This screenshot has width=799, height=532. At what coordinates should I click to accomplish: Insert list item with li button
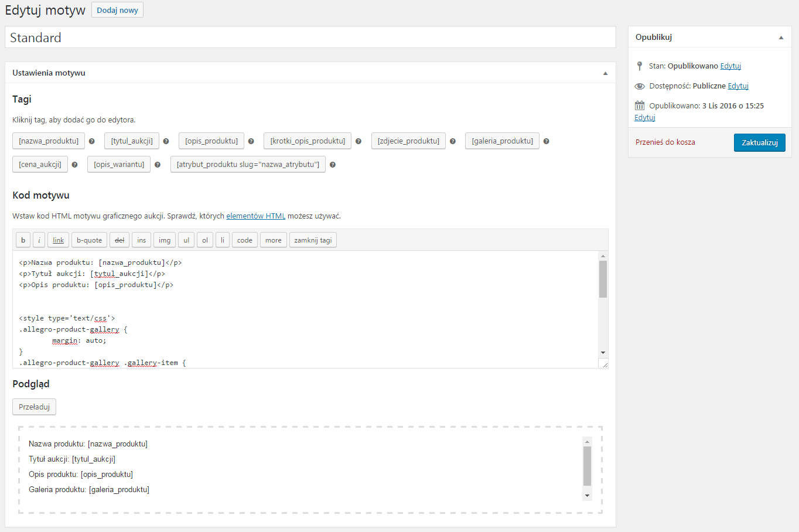click(223, 240)
